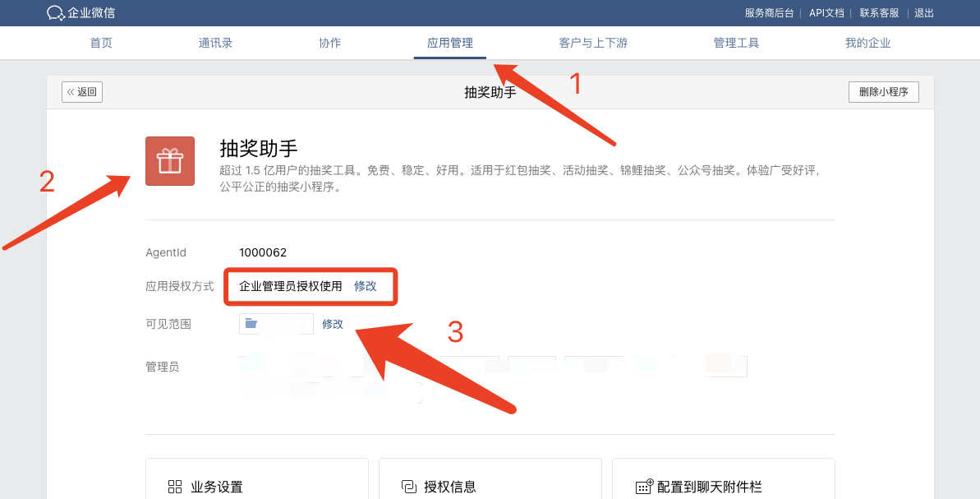980x499 pixels.
Task: Open the 我的企业 tab
Action: 867,43
